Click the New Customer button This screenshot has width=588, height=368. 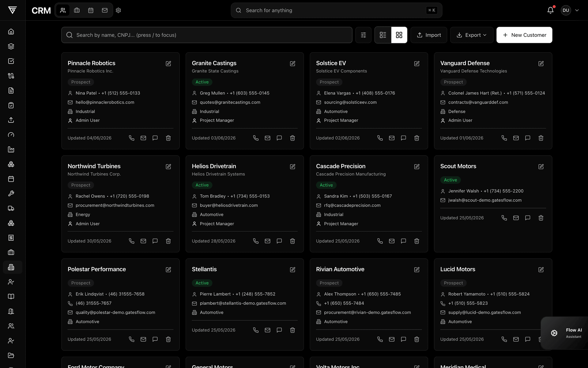524,35
